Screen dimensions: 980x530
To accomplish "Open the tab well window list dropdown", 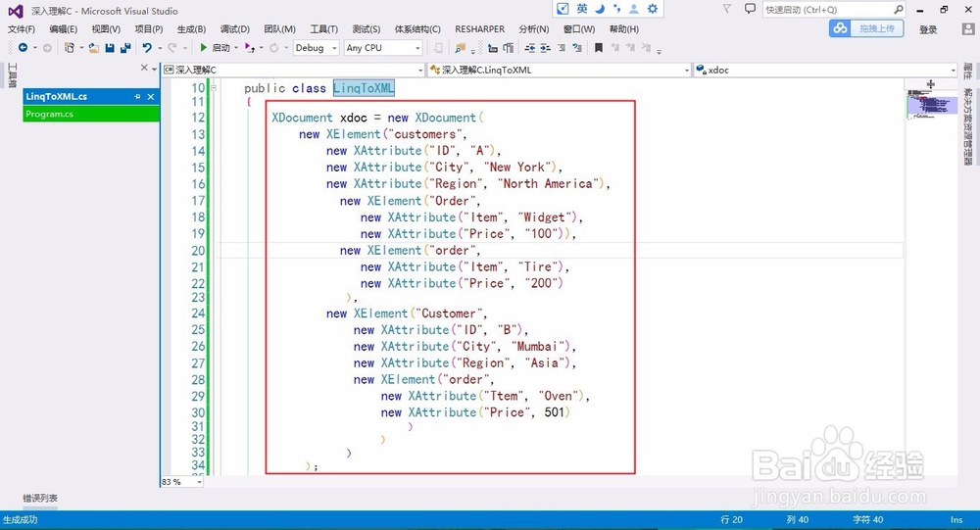I will [x=155, y=69].
